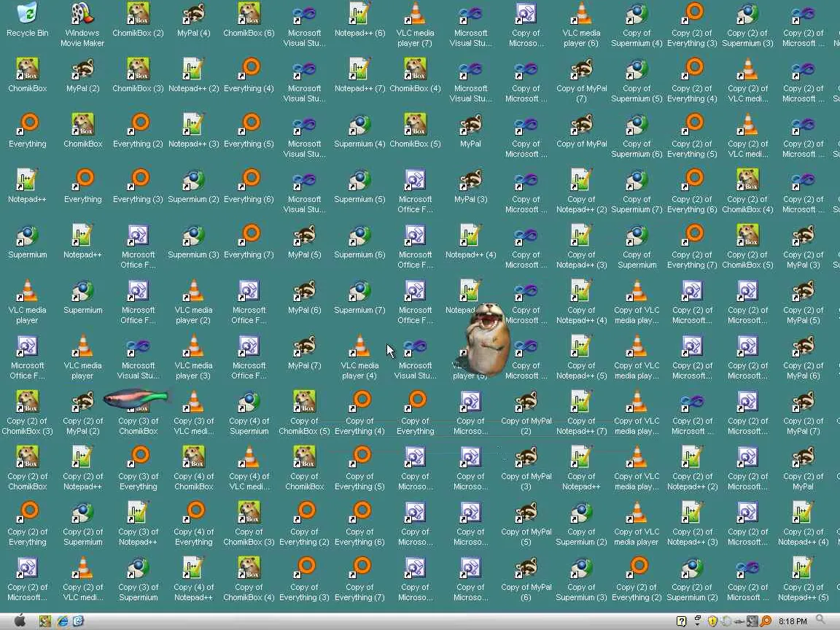Click Copy (4) of Everything icon
The width and height of the screenshot is (840, 630).
pyautogui.click(x=193, y=524)
